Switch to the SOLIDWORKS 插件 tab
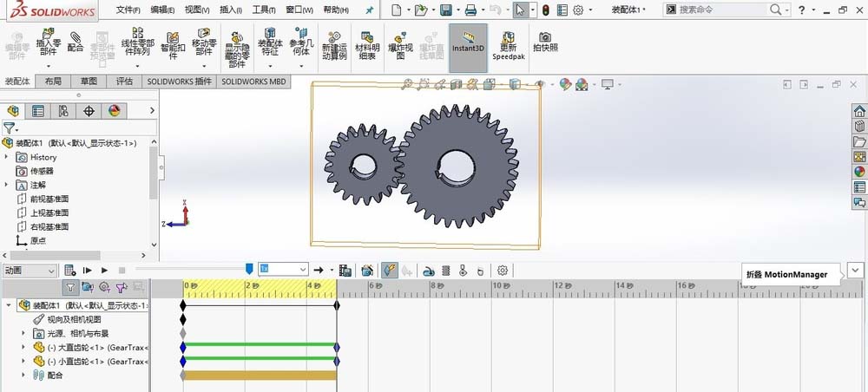This screenshot has width=868, height=392. tap(180, 82)
